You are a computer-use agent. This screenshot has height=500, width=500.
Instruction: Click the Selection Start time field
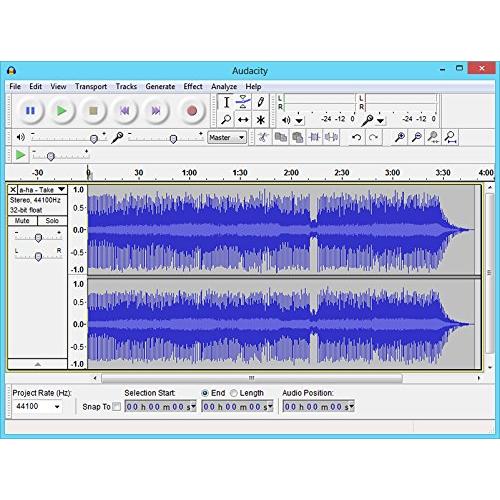[160, 406]
